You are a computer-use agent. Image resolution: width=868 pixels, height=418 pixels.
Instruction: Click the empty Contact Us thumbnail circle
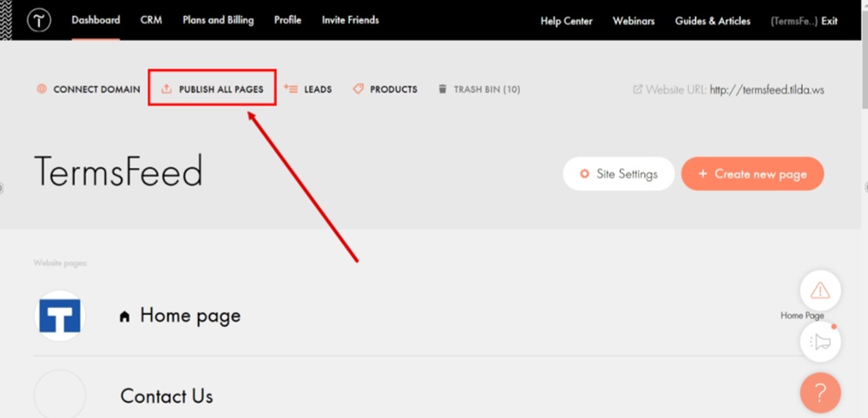coord(60,394)
